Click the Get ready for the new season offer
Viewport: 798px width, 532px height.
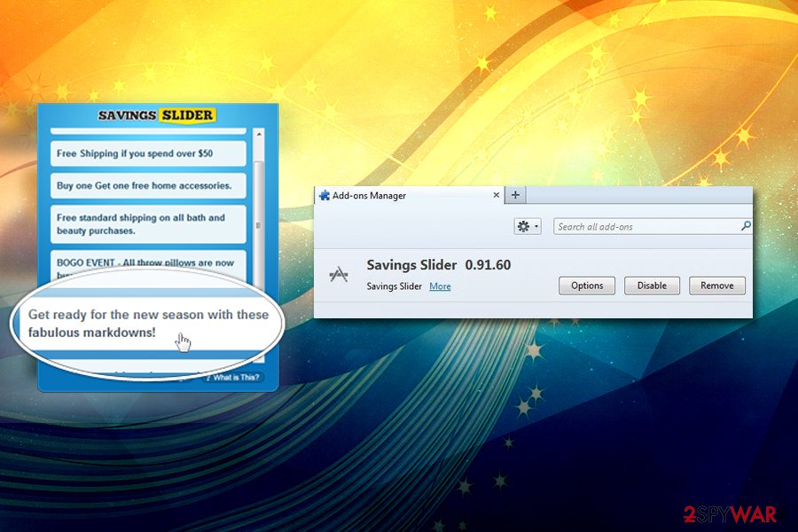click(148, 324)
